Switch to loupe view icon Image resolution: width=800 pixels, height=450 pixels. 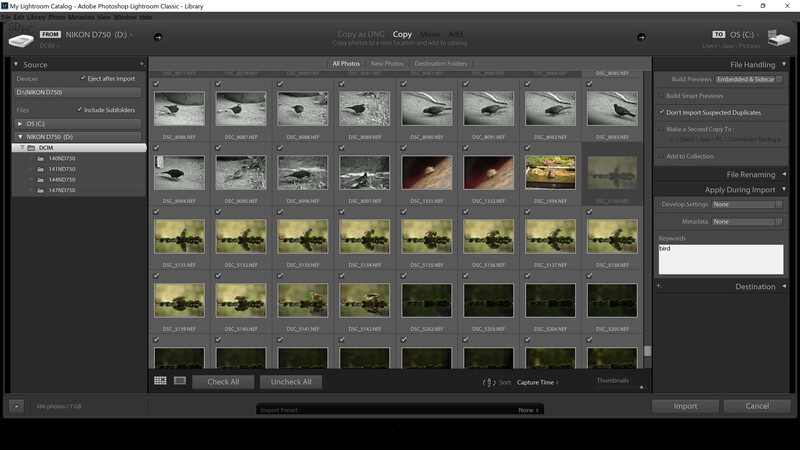(x=180, y=381)
